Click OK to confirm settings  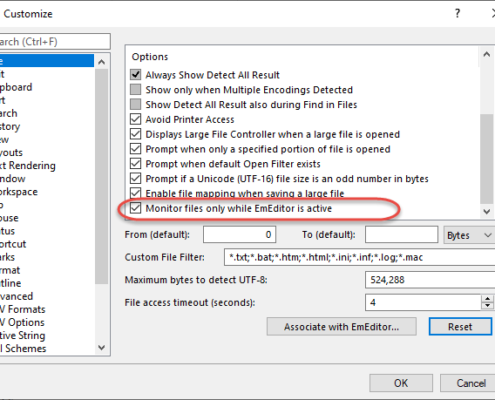(401, 383)
